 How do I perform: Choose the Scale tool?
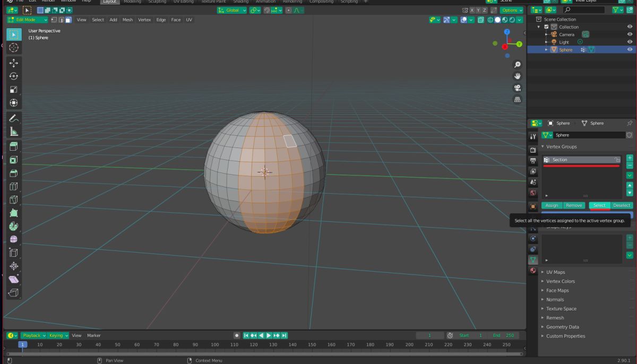point(14,90)
